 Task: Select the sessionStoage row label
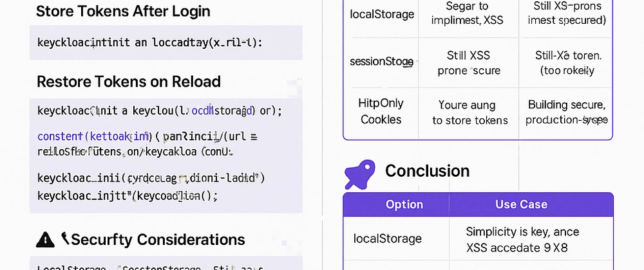[381, 62]
